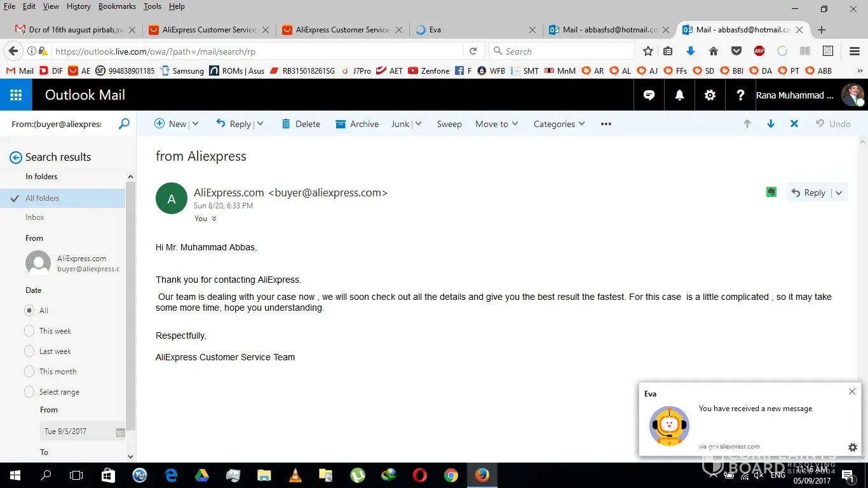868x488 pixels.
Task: Dismiss the Eva notification popup
Action: [852, 391]
